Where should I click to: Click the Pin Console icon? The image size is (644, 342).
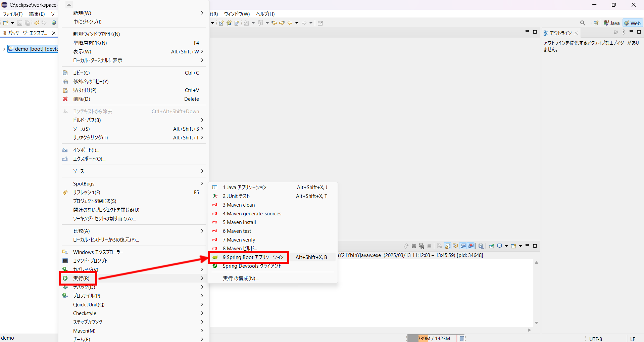point(491,246)
